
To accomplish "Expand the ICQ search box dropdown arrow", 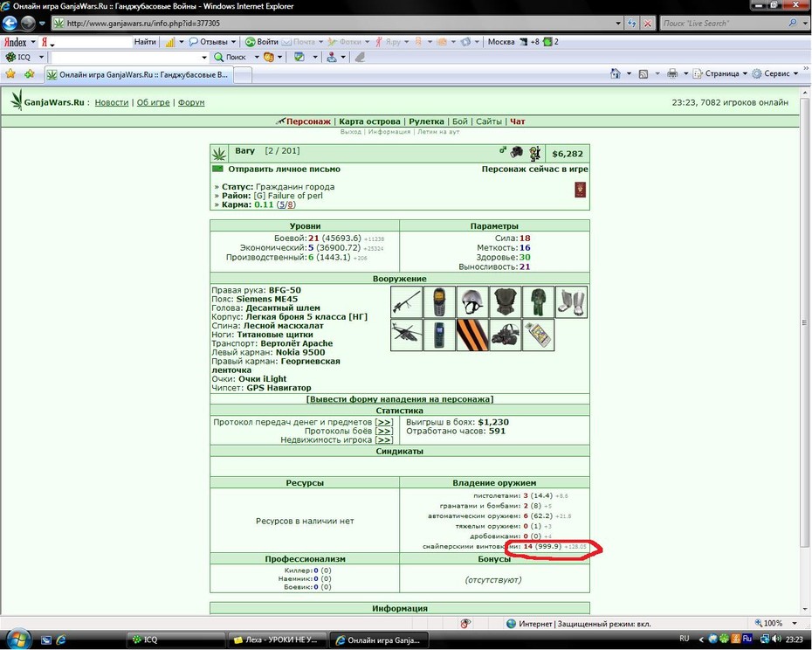I will pyautogui.click(x=204, y=57).
